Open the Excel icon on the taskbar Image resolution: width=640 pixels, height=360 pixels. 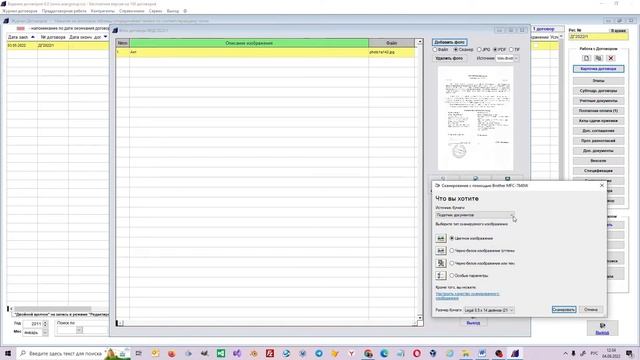point(221,353)
